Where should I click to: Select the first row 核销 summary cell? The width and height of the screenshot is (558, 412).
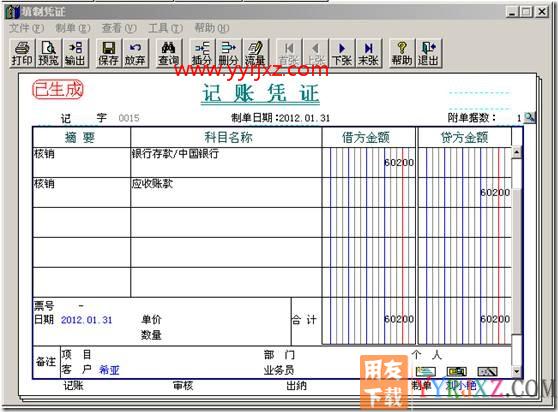[81, 162]
